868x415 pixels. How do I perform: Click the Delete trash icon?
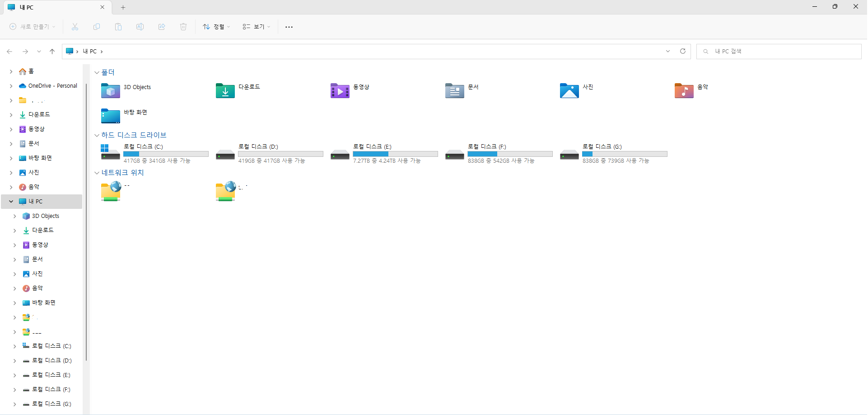[x=183, y=27]
